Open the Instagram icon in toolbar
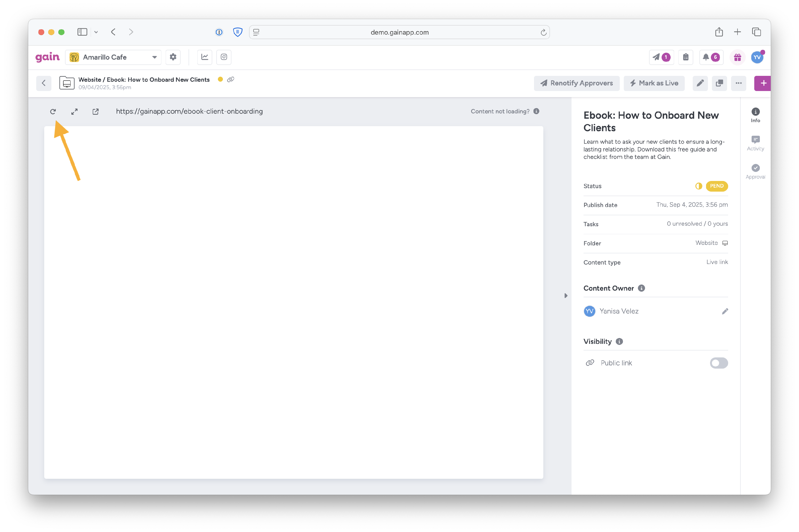 pos(224,57)
